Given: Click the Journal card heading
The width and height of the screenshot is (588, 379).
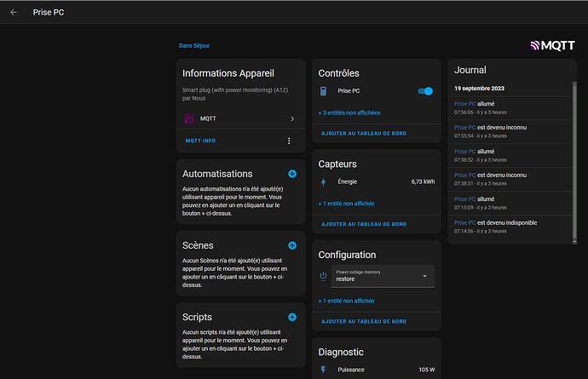Looking at the screenshot, I should click(x=470, y=70).
